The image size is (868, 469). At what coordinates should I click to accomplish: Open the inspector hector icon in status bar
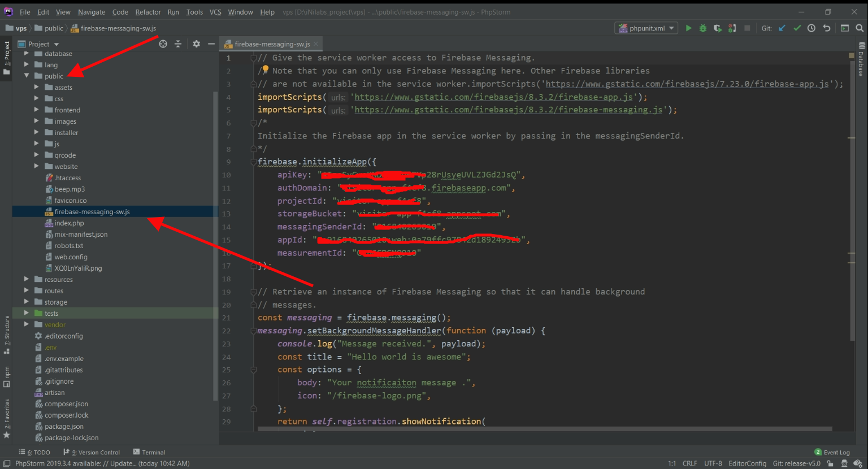pyautogui.click(x=844, y=463)
